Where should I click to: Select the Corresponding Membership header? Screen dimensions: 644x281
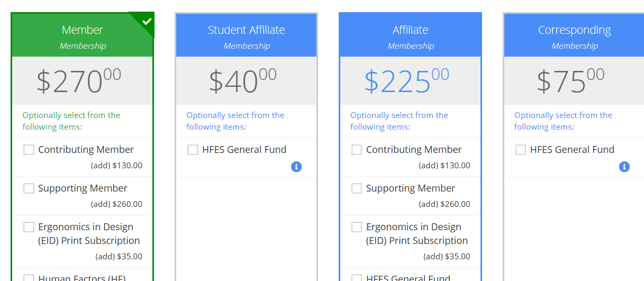(574, 36)
